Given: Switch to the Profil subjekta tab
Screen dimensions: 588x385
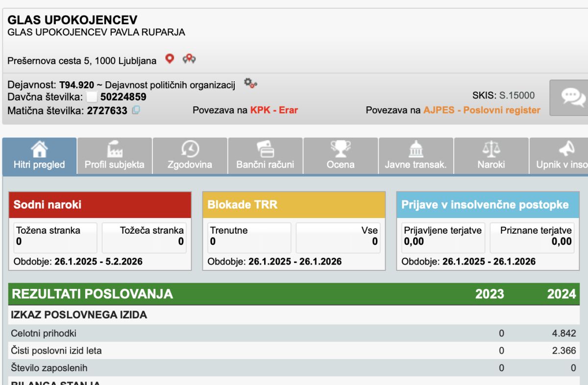Looking at the screenshot, I should click(x=115, y=156).
